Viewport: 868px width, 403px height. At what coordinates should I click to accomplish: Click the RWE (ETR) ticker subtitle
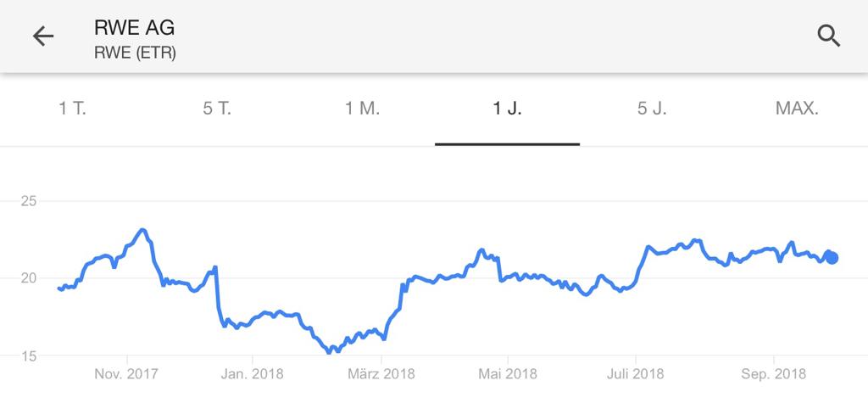135,53
